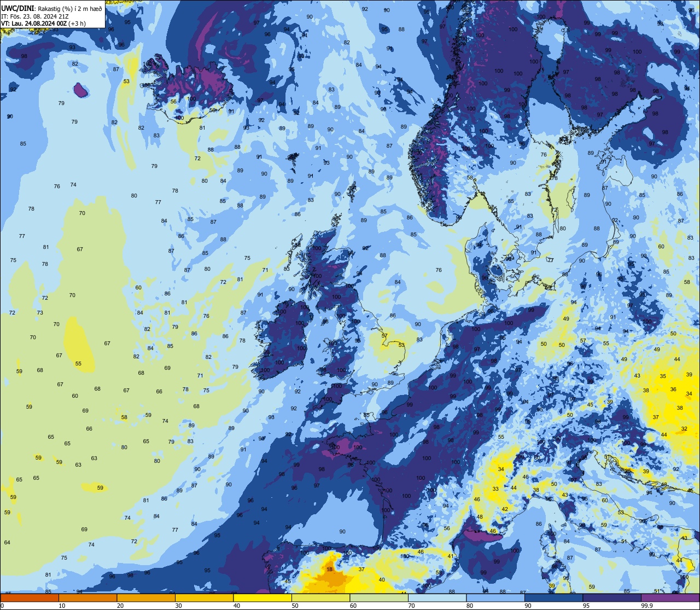Viewport: 700px width, 610px height.
Task: Click the legend scale label '20'
Action: point(120,606)
